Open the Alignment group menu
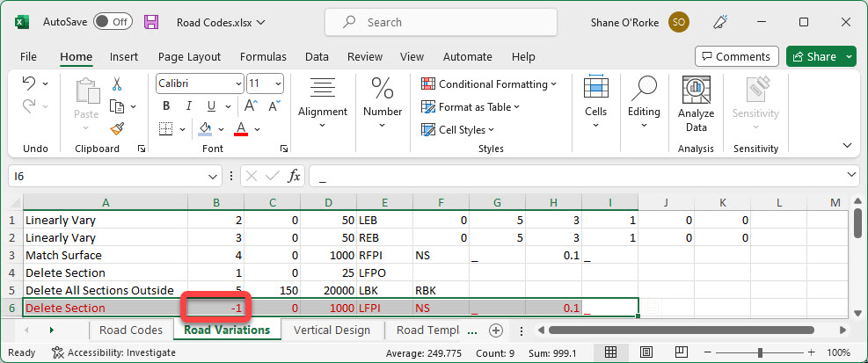 point(322,103)
